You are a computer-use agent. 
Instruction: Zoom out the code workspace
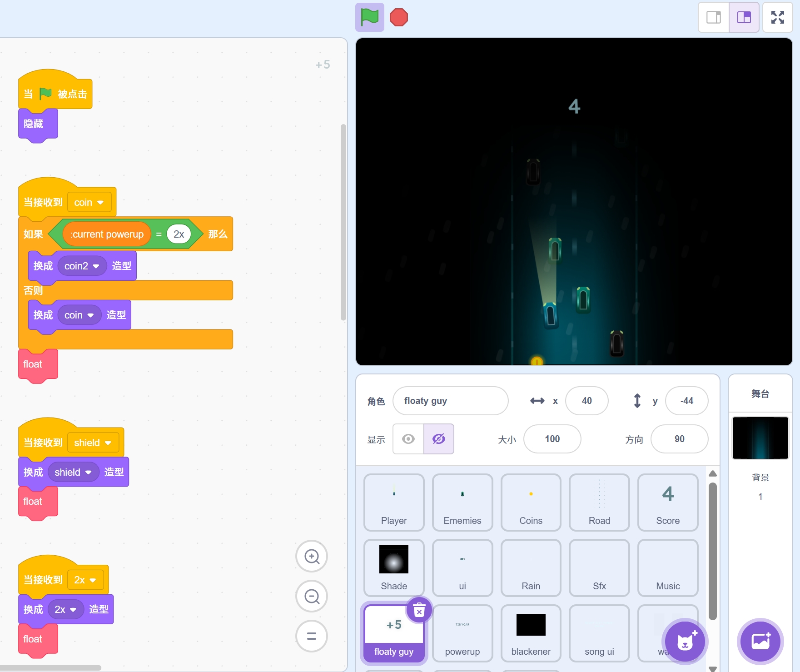point(312,596)
